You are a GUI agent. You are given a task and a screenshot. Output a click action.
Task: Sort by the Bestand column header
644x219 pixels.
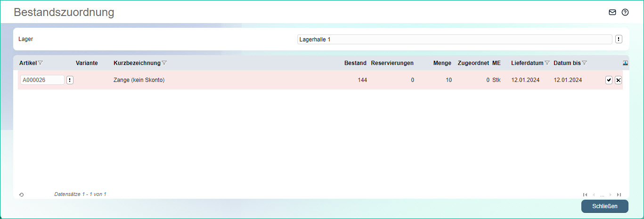[355, 63]
